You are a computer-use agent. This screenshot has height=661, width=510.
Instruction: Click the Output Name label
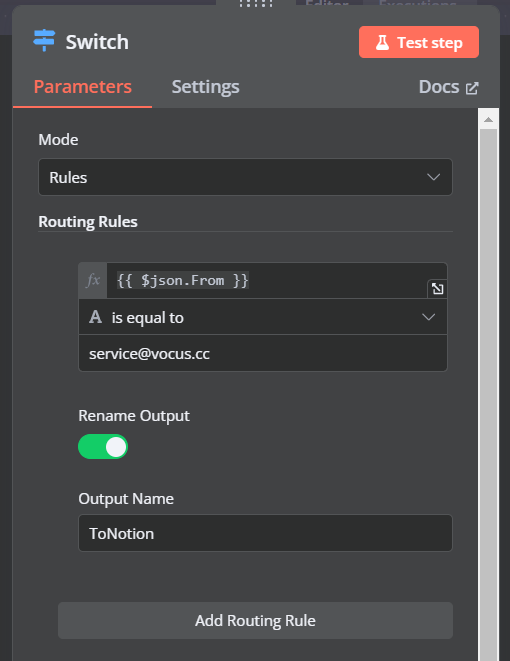(x=126, y=499)
